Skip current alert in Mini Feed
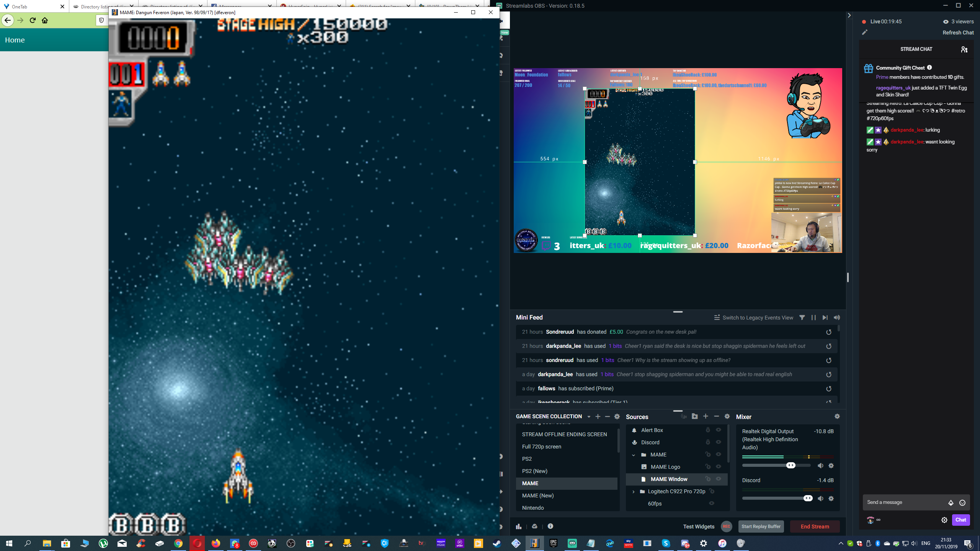The width and height of the screenshot is (980, 551). [x=825, y=318]
